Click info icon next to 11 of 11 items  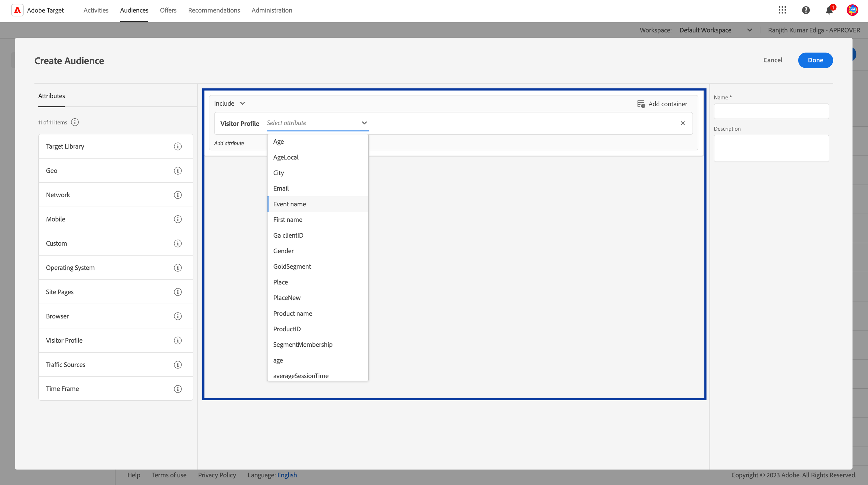tap(75, 123)
